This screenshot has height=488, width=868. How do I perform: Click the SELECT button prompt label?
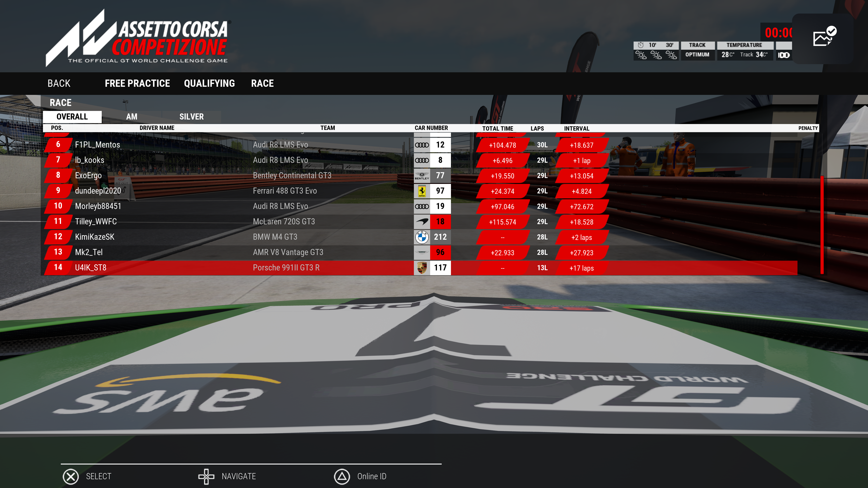click(x=99, y=476)
